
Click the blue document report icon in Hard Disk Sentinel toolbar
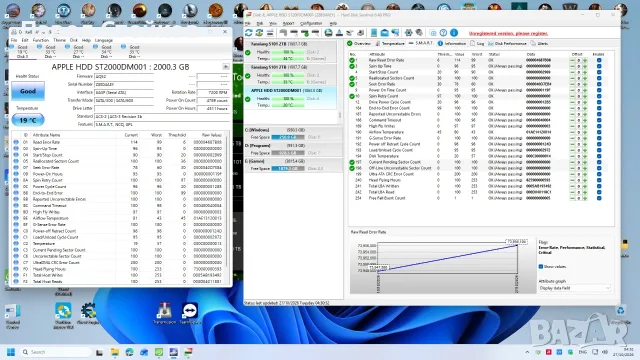tap(374, 33)
